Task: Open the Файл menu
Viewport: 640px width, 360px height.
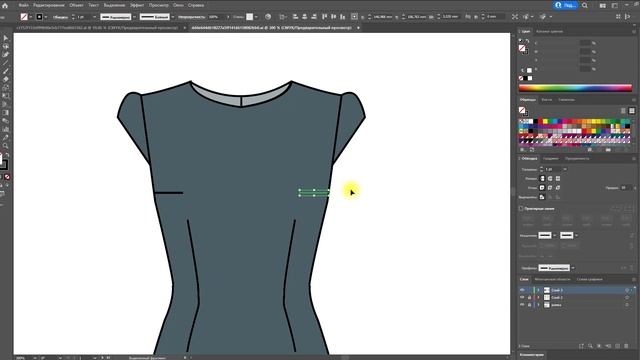Action: pyautogui.click(x=23, y=5)
